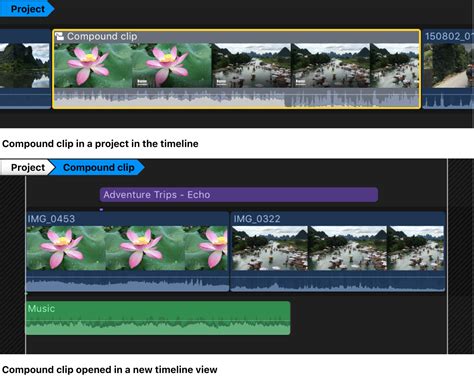Select the IMG_0453 lotus clip
The height and width of the screenshot is (380, 474).
tap(127, 252)
